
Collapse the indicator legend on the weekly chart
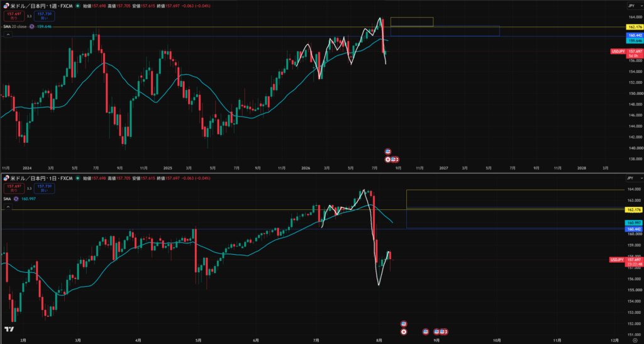[x=8, y=35]
